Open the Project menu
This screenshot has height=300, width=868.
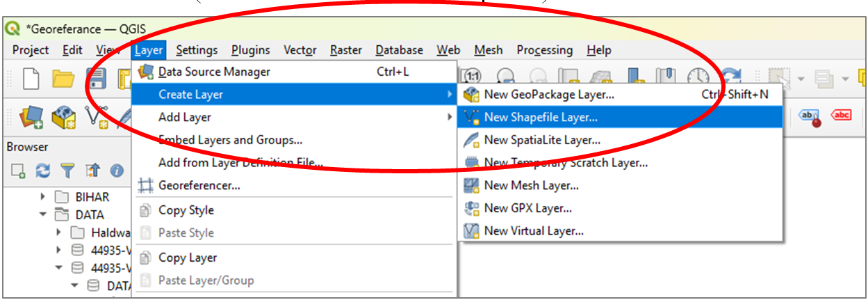coord(31,50)
